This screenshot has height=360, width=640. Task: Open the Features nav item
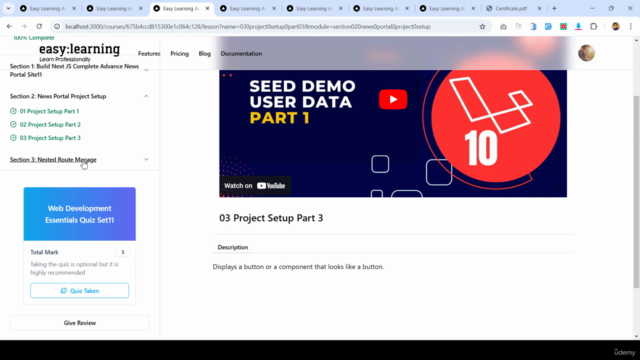[x=149, y=53]
